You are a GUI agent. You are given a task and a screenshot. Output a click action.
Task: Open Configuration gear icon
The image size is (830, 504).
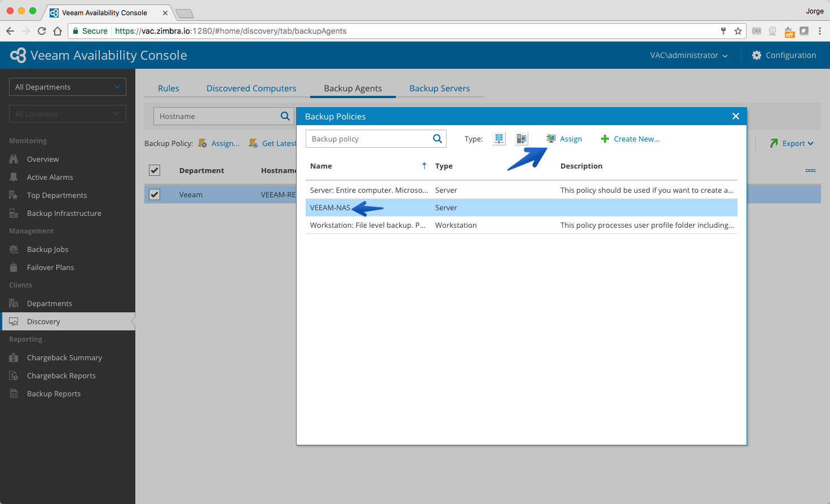coord(757,55)
